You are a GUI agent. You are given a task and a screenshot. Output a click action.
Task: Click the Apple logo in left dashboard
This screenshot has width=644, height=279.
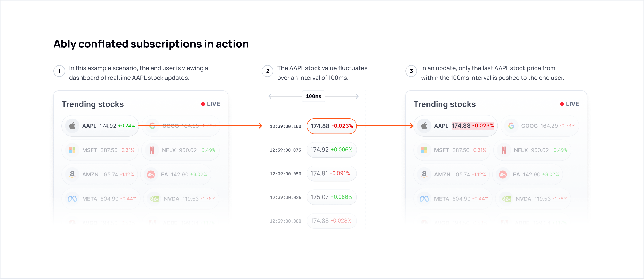(72, 126)
